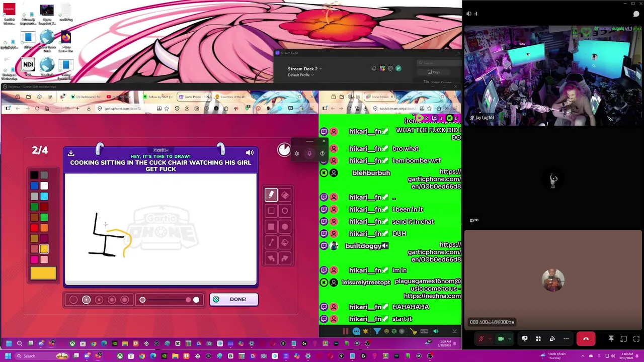Screen dimensions: 644x362
Task: Pop out the call window
Action: 623,339
